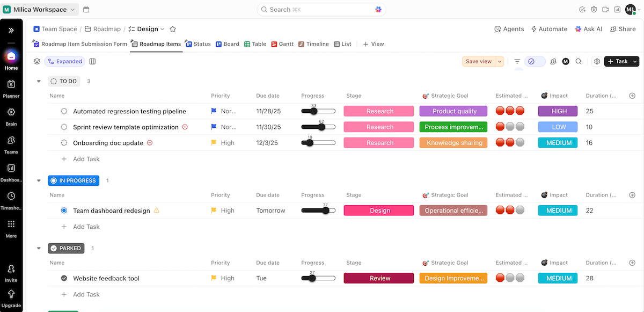Toggle the Expanded view pill

[65, 61]
